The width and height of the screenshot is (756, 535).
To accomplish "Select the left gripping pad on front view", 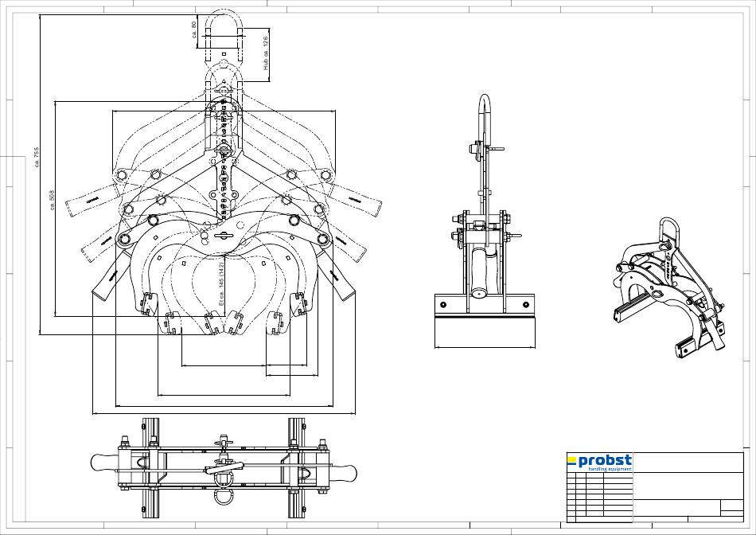I will click(147, 304).
